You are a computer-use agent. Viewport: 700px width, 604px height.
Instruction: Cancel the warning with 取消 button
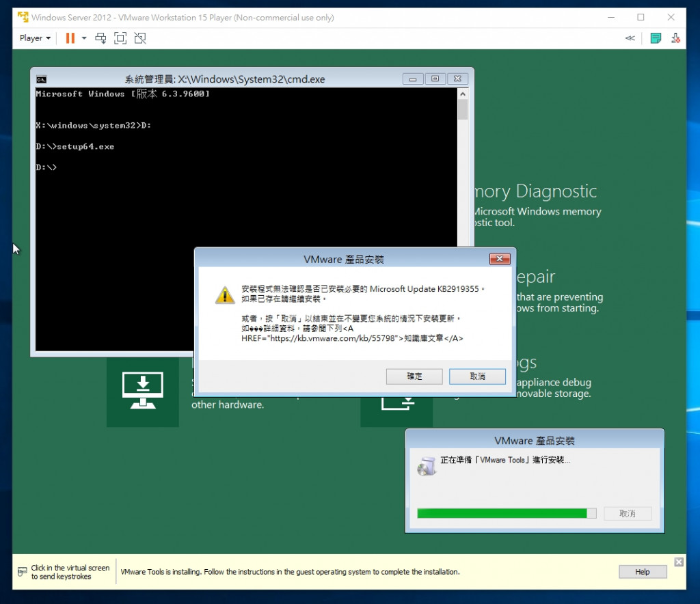coord(477,376)
